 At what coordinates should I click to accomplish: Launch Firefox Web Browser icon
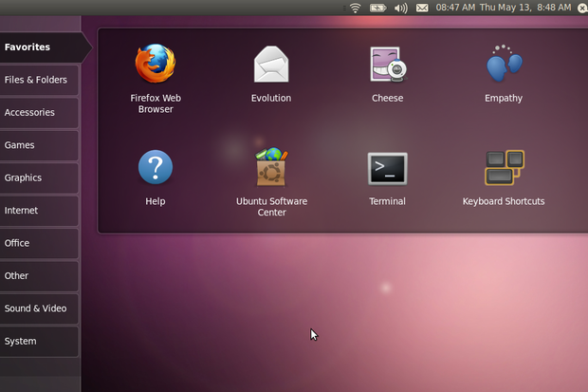pos(156,64)
